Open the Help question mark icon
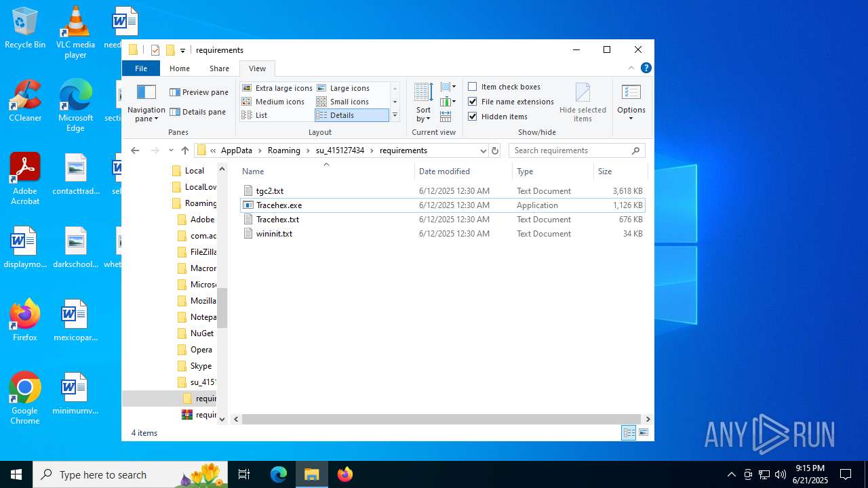 click(x=646, y=68)
